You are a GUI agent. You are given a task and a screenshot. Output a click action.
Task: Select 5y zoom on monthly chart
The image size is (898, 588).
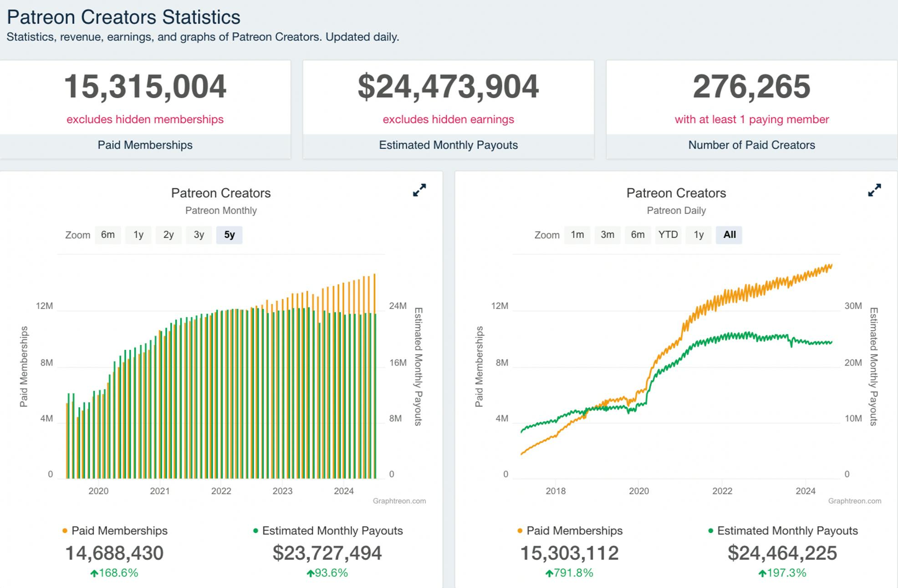(229, 235)
